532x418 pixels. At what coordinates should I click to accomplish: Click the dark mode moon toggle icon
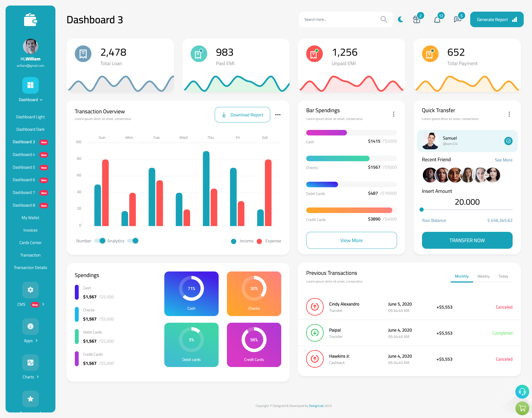coord(400,19)
